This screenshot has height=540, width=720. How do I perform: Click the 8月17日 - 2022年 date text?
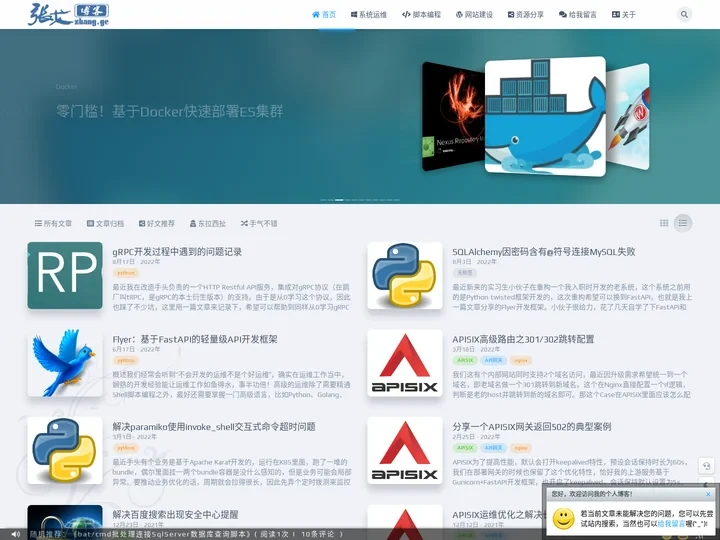pyautogui.click(x=136, y=262)
